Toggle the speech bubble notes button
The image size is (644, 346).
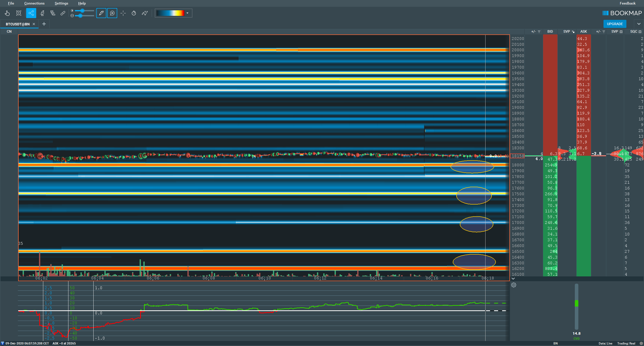pyautogui.click(x=112, y=13)
